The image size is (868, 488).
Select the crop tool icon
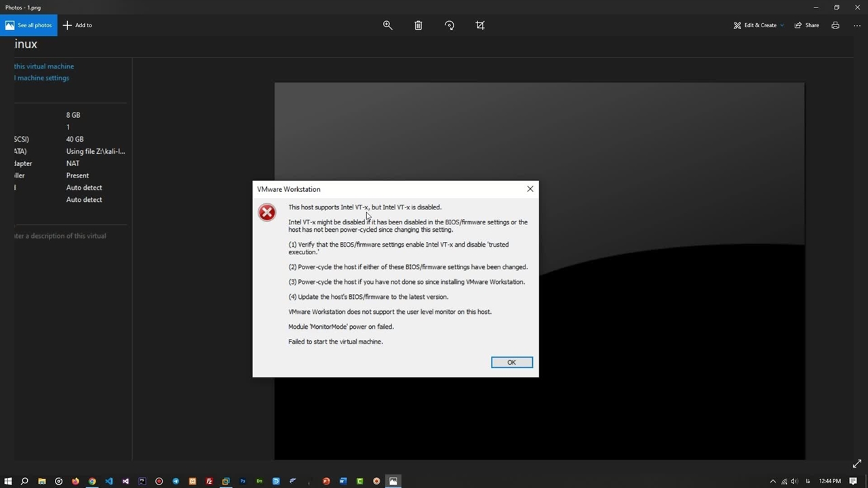pos(480,25)
